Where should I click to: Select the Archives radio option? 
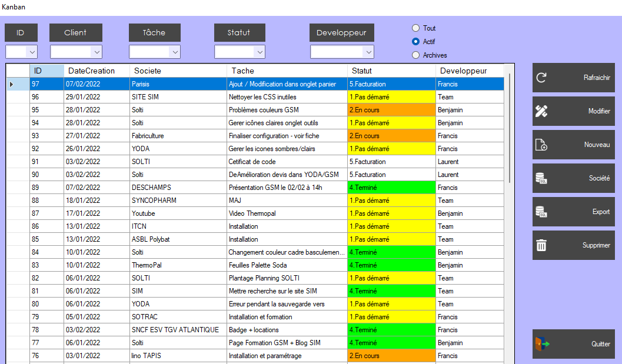coord(415,55)
